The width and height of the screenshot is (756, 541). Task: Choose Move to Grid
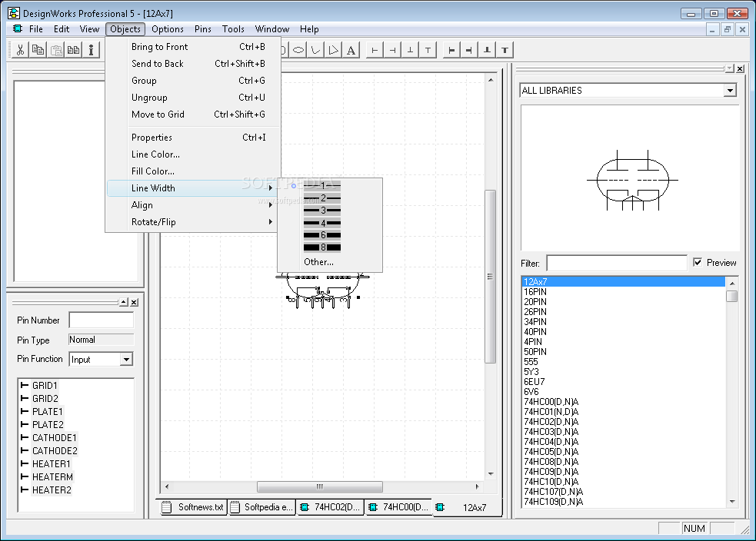[x=193, y=115]
